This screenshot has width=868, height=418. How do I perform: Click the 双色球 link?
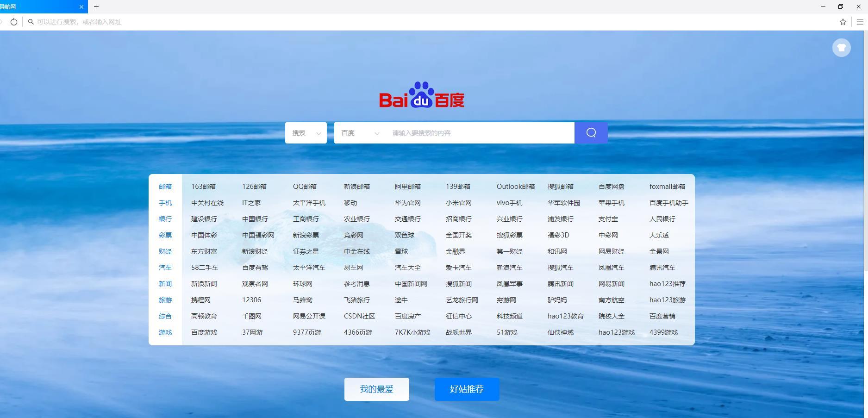pyautogui.click(x=405, y=235)
